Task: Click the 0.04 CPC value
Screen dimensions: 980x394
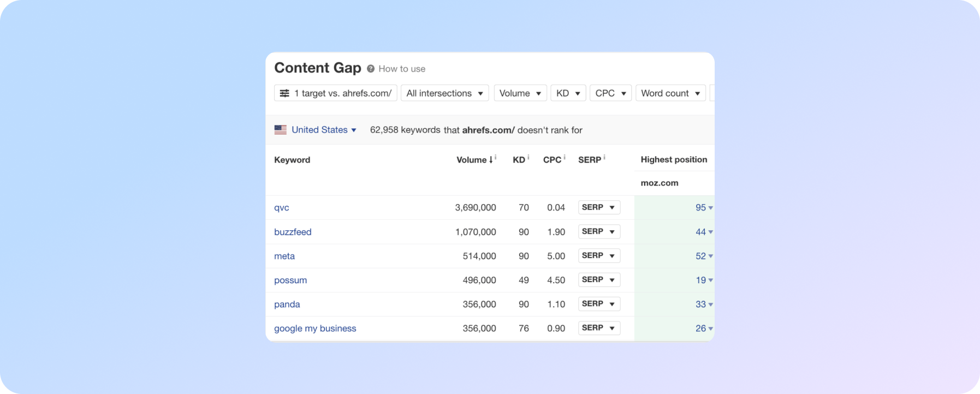Action: coord(556,207)
